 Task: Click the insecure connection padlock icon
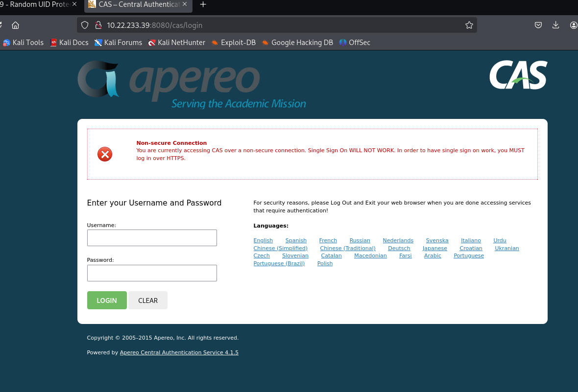98,25
